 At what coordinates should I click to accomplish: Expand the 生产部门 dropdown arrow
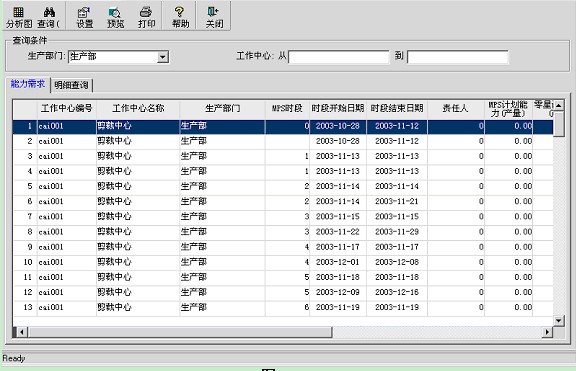tap(163, 57)
